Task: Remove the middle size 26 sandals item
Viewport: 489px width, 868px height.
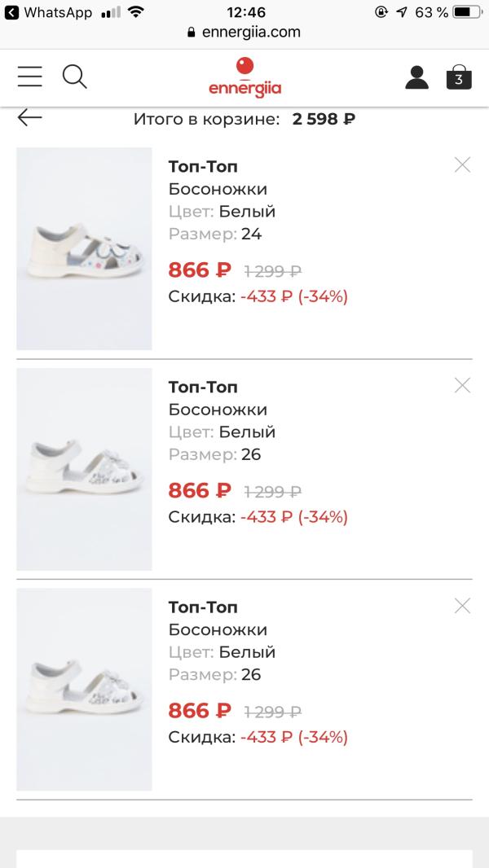Action: pyautogui.click(x=462, y=386)
